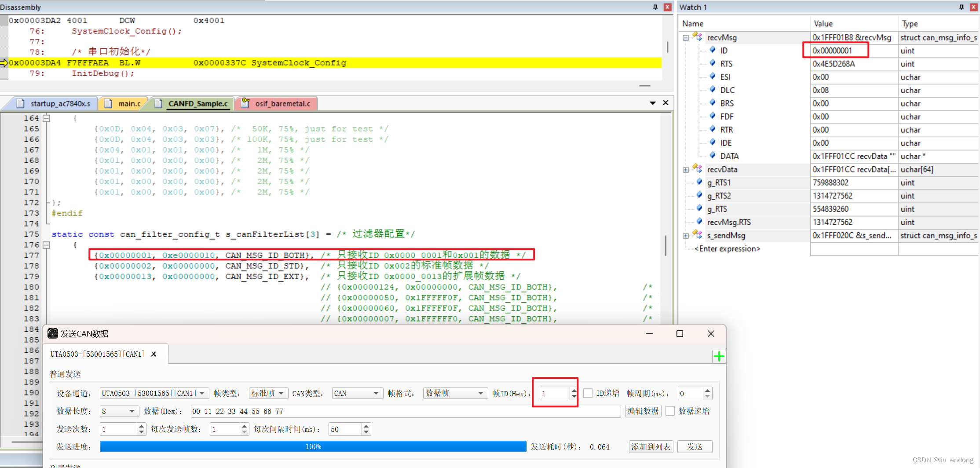Click the main.c tab file icon
This screenshot has width=980, height=468.
[x=108, y=103]
